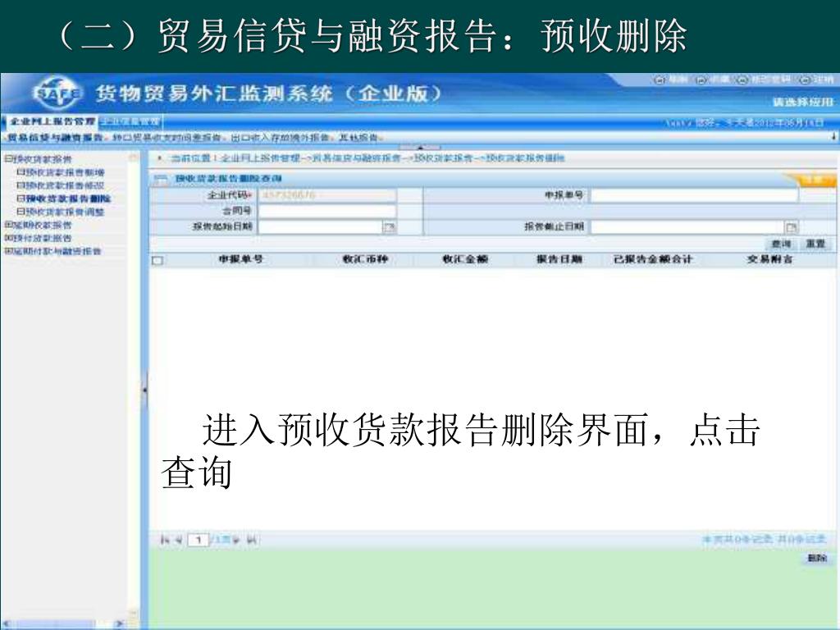
Task: Click the third icon in top-right header
Action: (x=742, y=80)
